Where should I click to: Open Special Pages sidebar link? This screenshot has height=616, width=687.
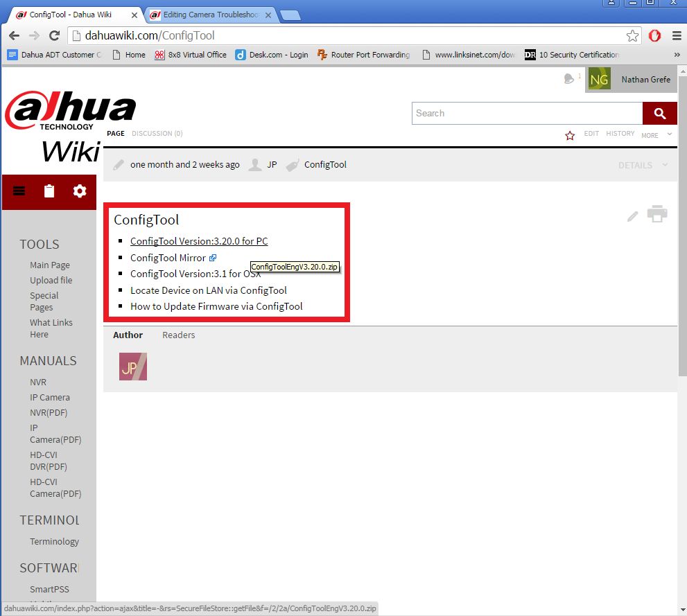click(x=44, y=301)
